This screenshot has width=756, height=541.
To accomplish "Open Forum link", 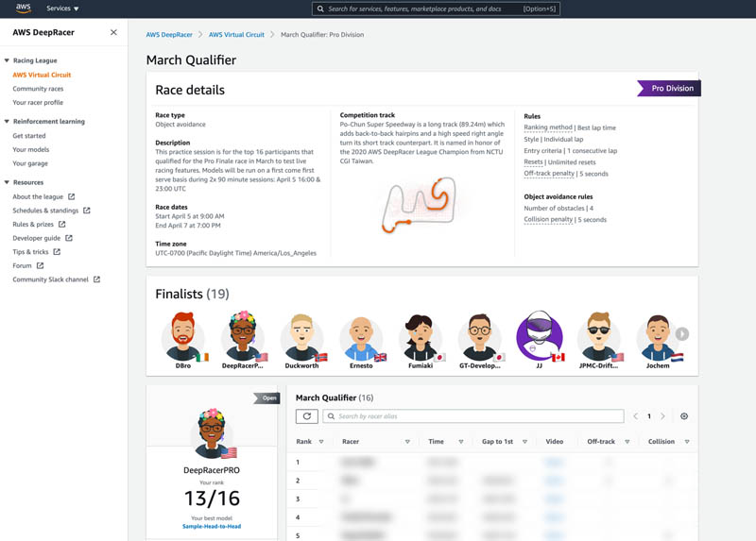I will pyautogui.click(x=22, y=265).
